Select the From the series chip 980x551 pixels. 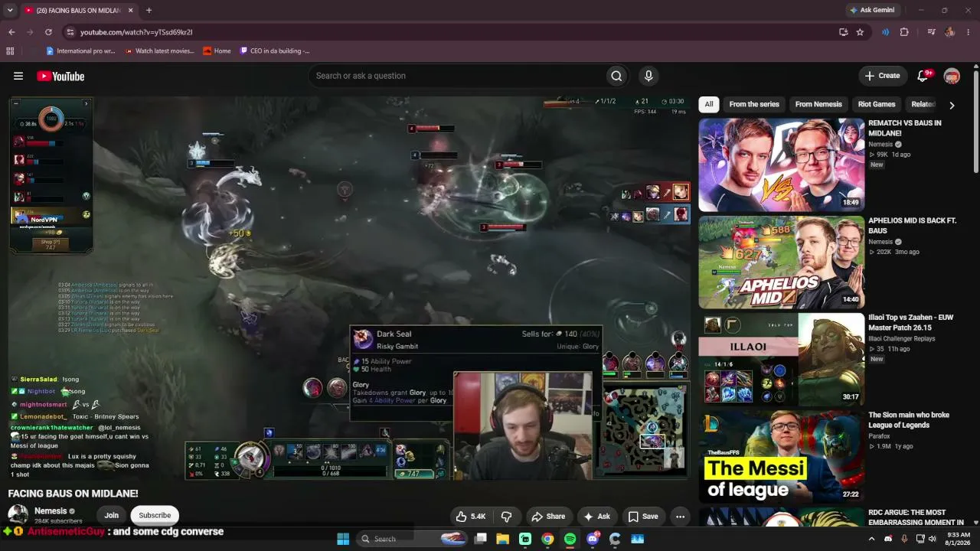[754, 104]
